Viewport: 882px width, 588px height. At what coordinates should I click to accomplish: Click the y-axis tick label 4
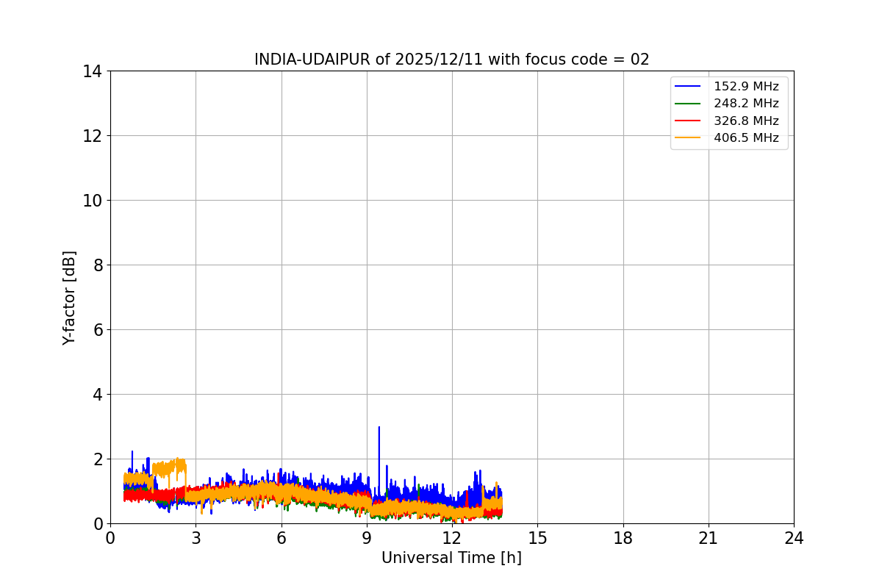[x=98, y=395]
